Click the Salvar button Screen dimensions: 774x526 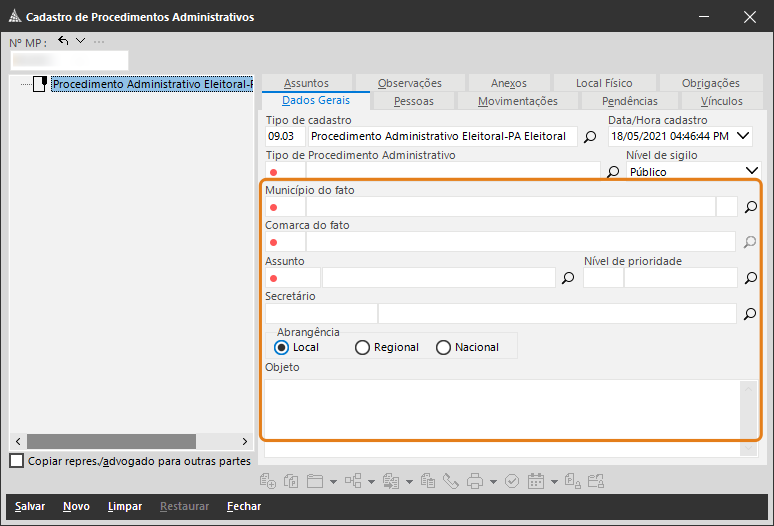click(30, 506)
